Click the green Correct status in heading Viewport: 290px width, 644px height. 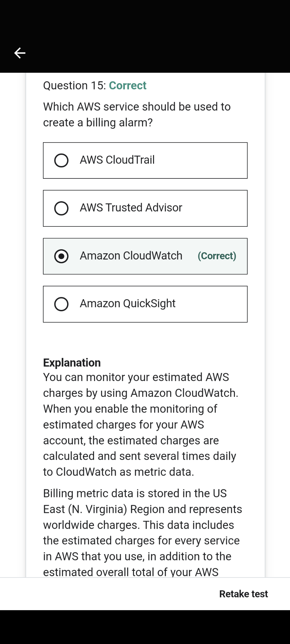[128, 86]
